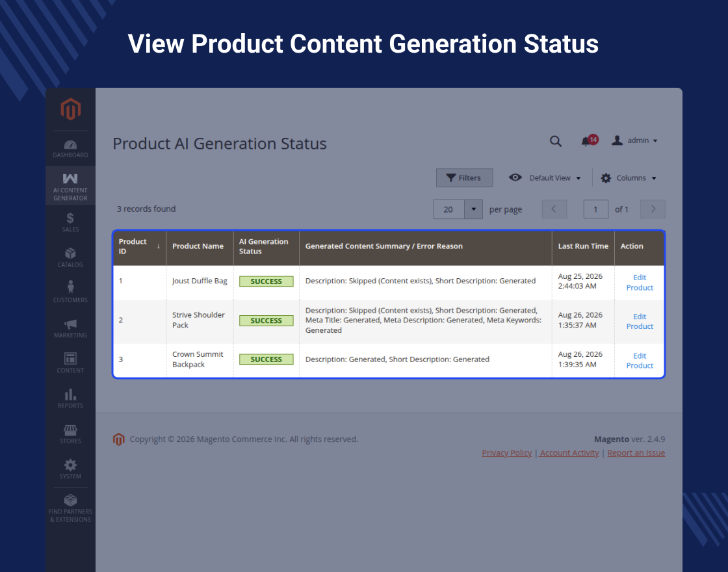Image resolution: width=728 pixels, height=572 pixels.
Task: Click the '3 records found' text
Action: [x=146, y=209]
